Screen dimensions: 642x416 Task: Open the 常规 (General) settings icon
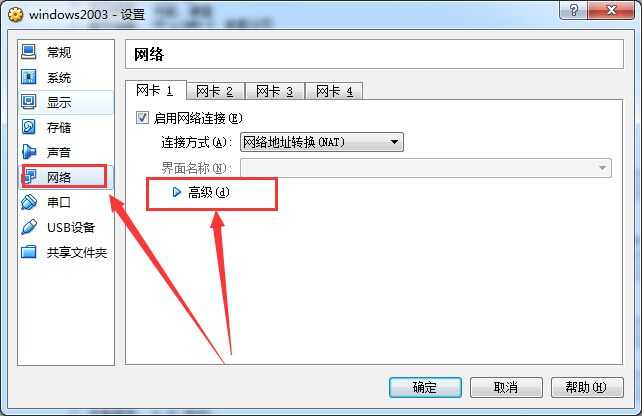(29, 52)
